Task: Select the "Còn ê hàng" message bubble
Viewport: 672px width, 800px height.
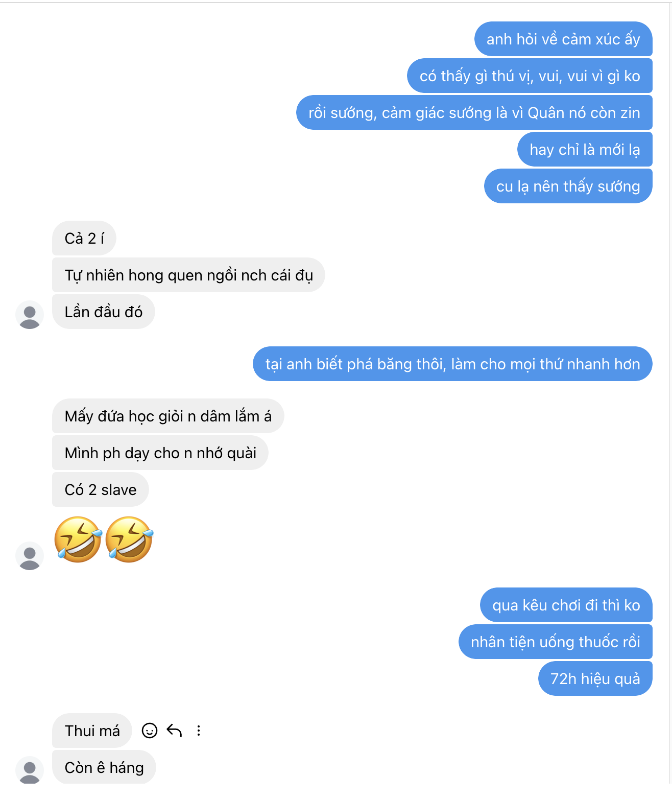Action: tap(104, 767)
